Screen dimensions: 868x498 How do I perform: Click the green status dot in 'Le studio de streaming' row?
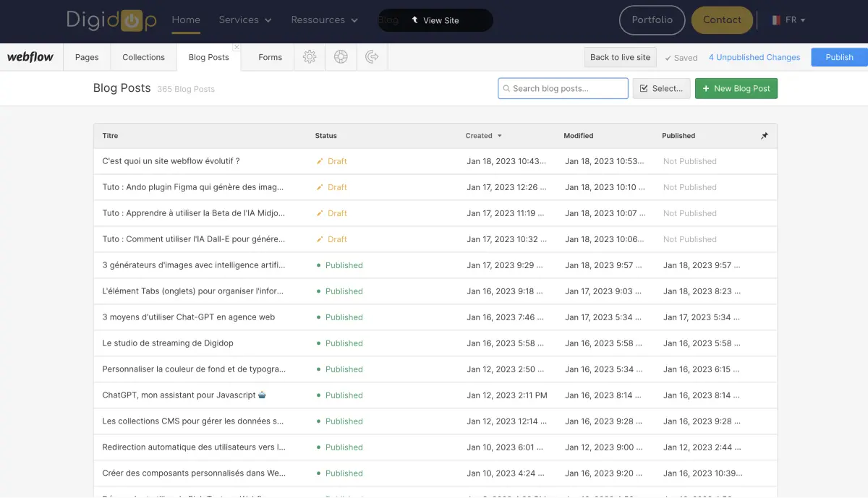point(318,343)
